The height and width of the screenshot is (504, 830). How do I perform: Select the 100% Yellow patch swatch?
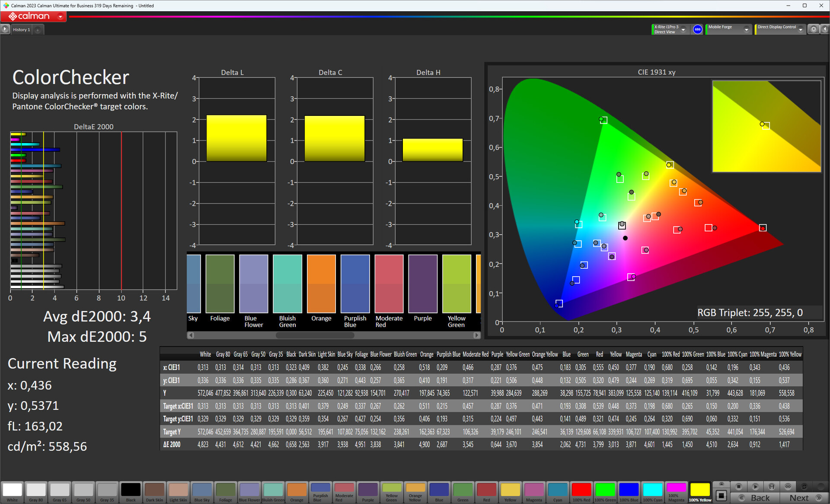pyautogui.click(x=700, y=492)
